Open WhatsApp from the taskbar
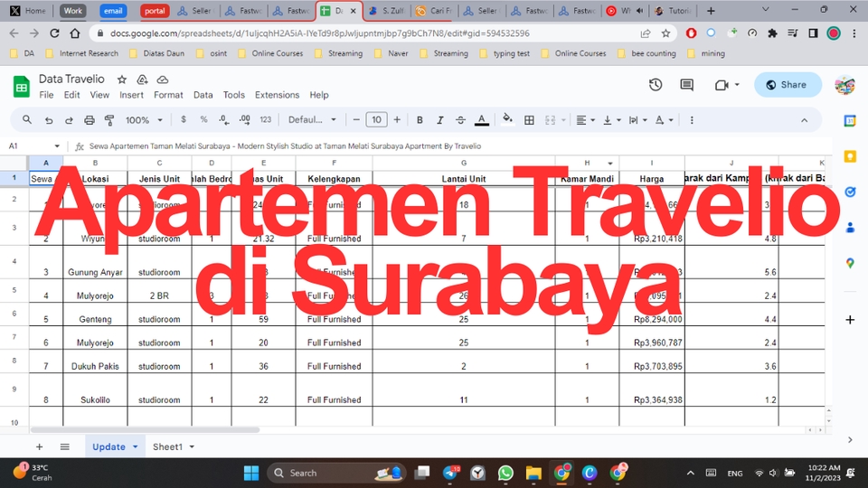The height and width of the screenshot is (488, 868). 505,473
